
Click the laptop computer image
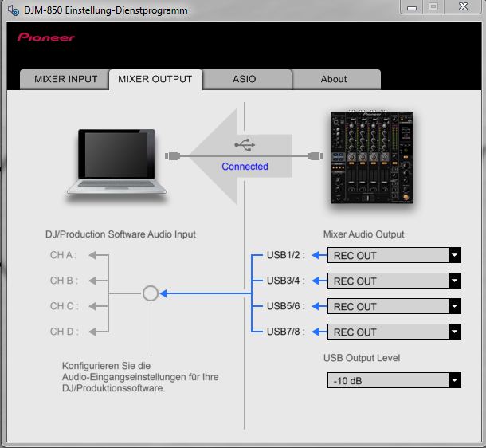click(x=116, y=162)
